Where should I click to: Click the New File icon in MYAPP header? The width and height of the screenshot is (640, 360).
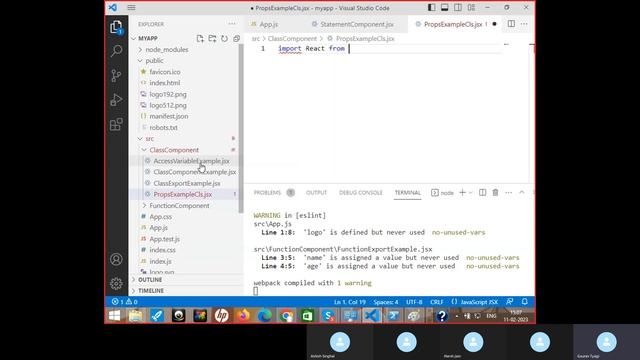click(x=200, y=38)
